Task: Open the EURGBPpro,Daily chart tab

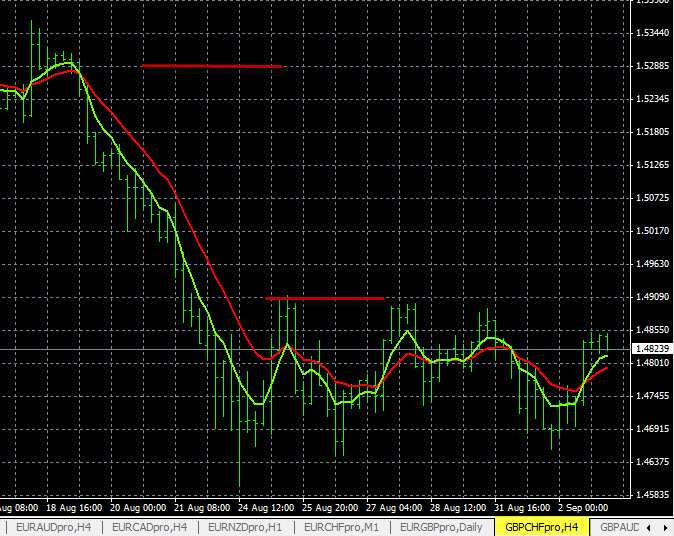Action: click(441, 527)
